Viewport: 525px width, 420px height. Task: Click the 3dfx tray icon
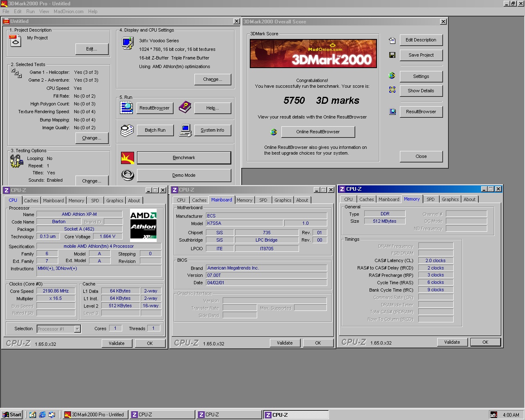click(494, 415)
